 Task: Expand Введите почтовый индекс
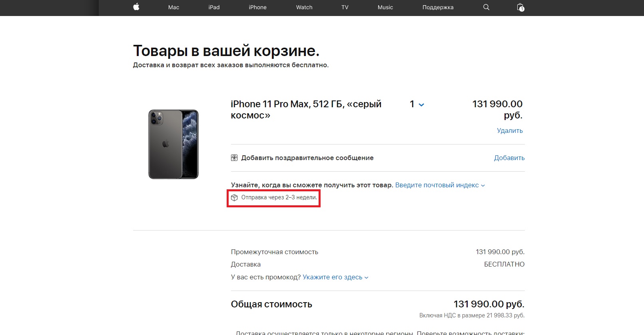coord(440,185)
